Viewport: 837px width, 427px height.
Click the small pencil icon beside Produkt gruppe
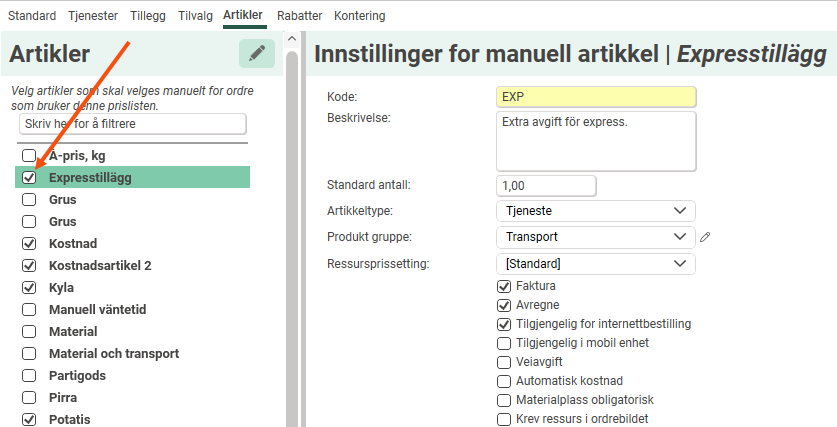[705, 237]
